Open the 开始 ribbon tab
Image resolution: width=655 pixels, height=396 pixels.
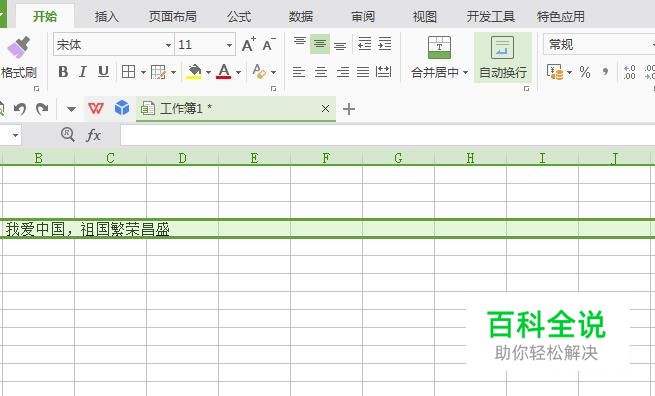(45, 16)
